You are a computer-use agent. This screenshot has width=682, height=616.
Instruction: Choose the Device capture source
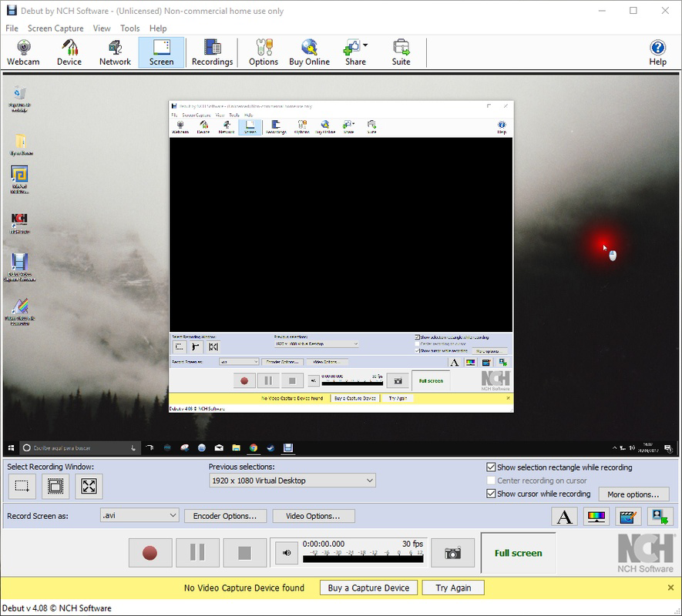pyautogui.click(x=69, y=52)
